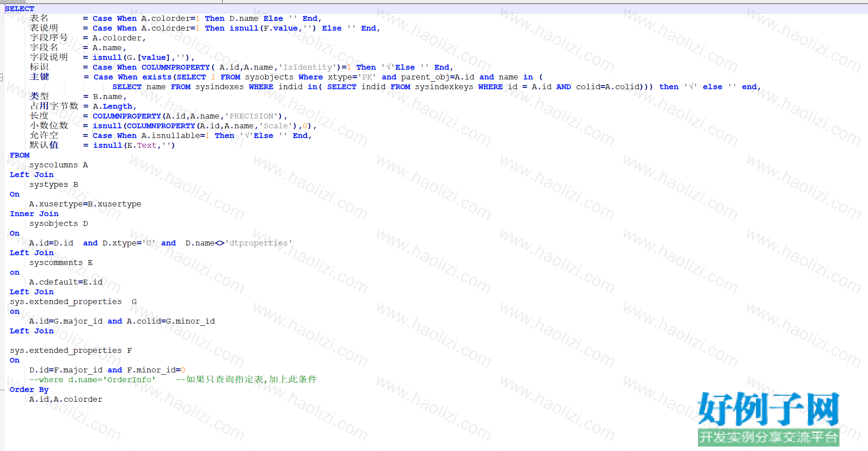The height and width of the screenshot is (451, 868).
Task: Click the column alias 标识
Action: coord(39,67)
